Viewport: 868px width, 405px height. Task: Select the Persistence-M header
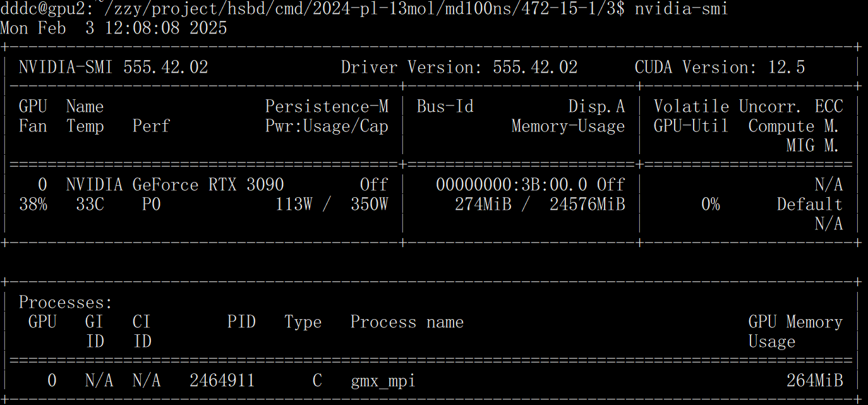[x=327, y=107]
